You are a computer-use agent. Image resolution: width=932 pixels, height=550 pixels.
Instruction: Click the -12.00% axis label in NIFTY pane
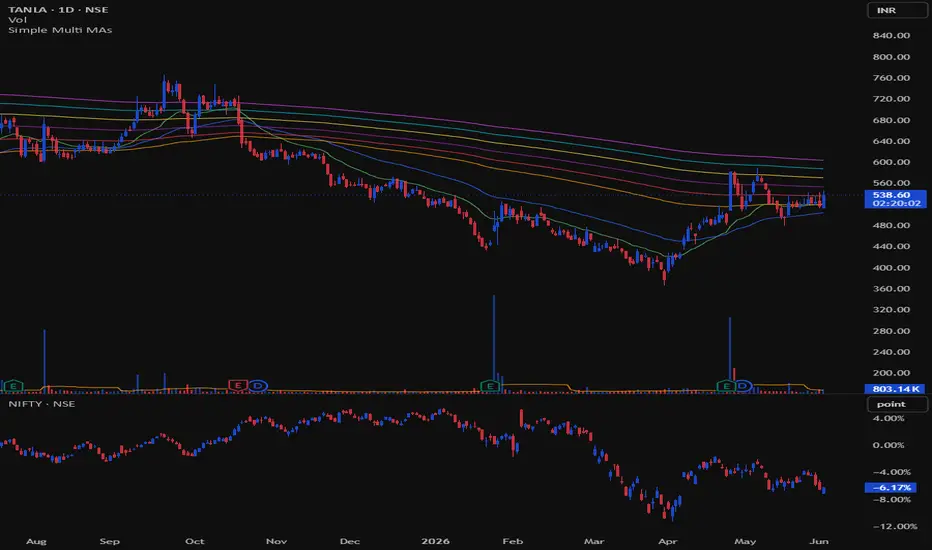(895, 526)
